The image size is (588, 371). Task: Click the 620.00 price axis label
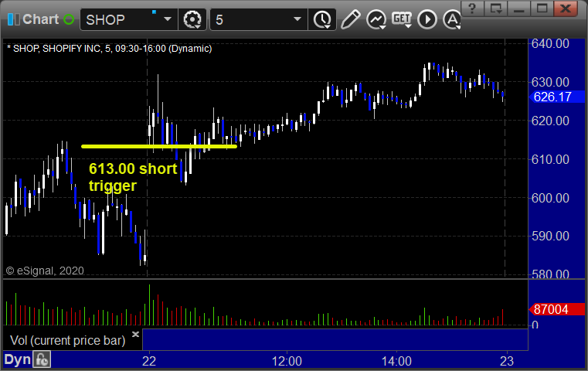550,121
